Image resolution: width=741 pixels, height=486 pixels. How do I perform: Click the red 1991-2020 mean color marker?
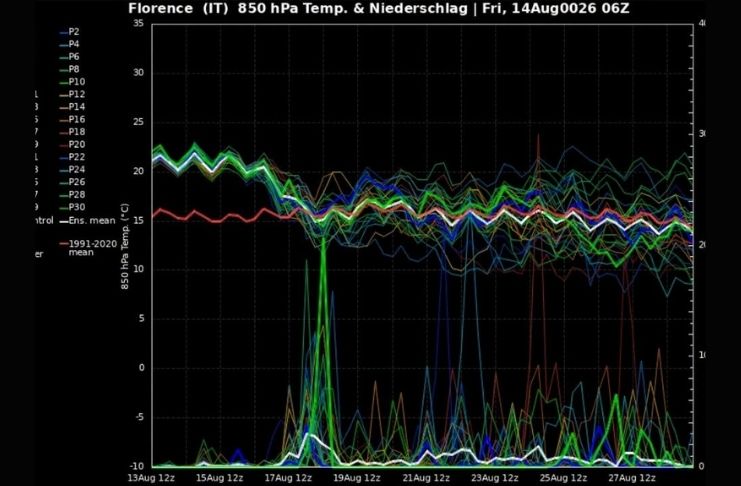tap(63, 244)
